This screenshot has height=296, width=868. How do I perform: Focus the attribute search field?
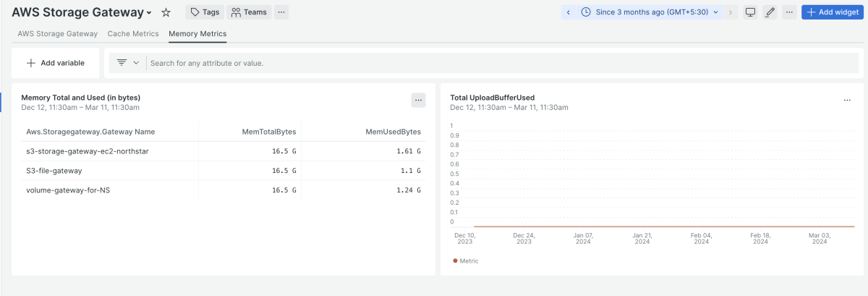[503, 63]
